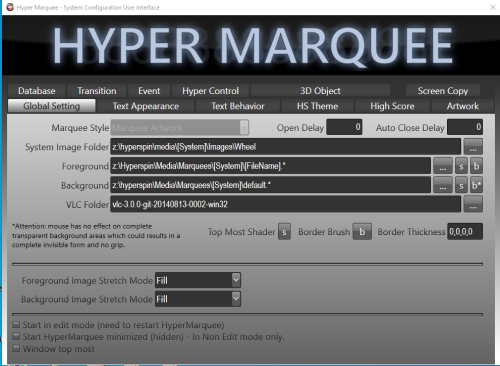Open the 3D Object tab
This screenshot has height=366, width=500.
[320, 91]
